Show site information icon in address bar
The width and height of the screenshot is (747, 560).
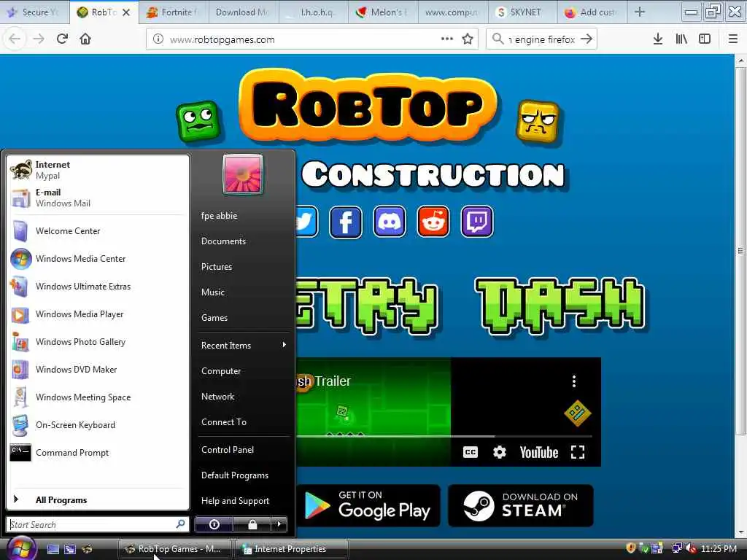coord(158,39)
